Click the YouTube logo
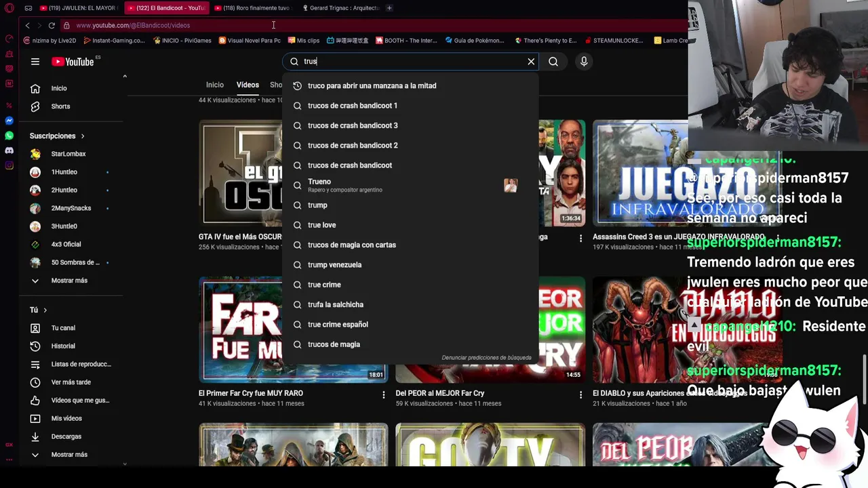Screen dimensions: 868x488 click(x=73, y=62)
